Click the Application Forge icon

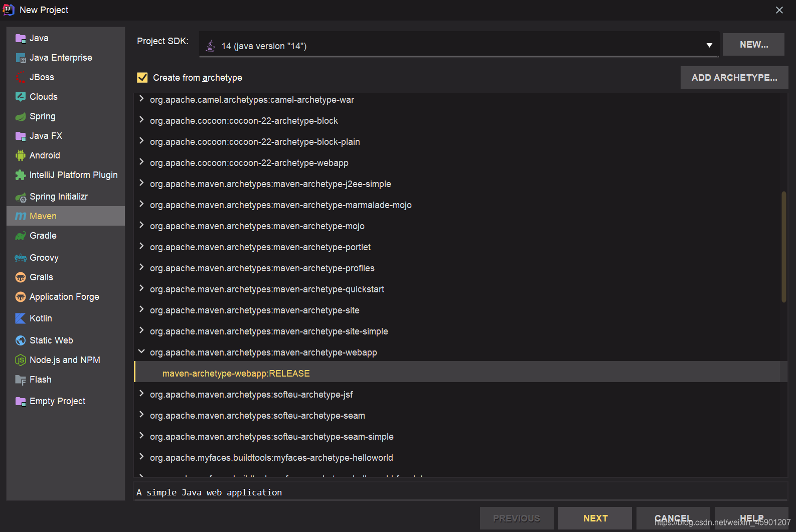[21, 297]
